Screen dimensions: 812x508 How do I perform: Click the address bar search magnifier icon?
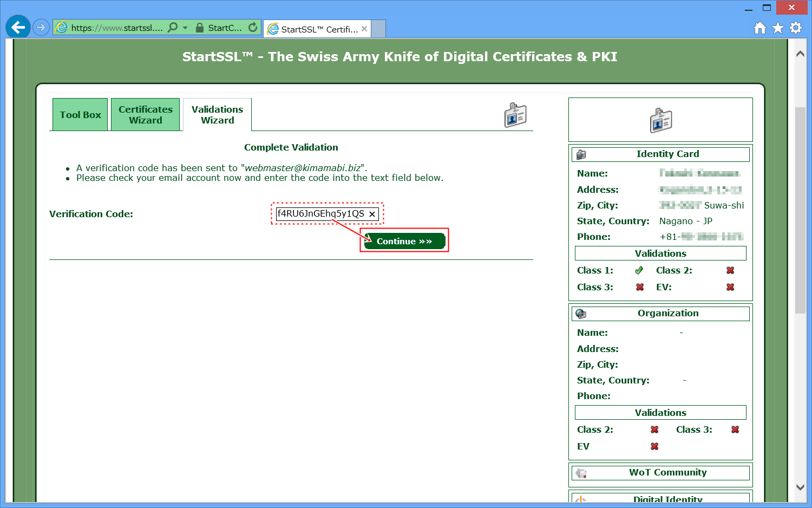(x=173, y=27)
